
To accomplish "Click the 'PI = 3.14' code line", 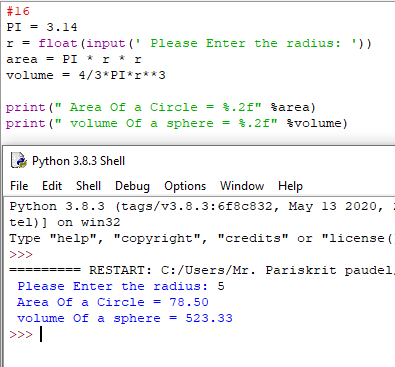I will pyautogui.click(x=42, y=27).
